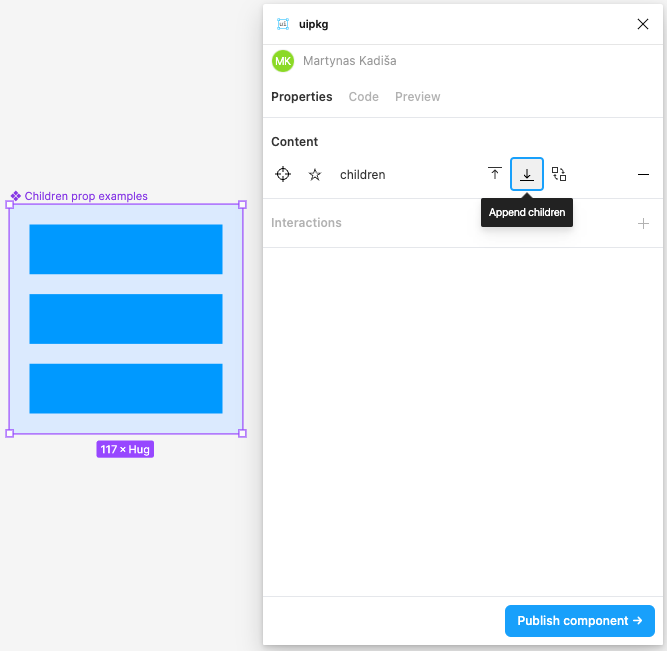Select the replace children swap icon
The height and width of the screenshot is (651, 667).
tap(559, 174)
